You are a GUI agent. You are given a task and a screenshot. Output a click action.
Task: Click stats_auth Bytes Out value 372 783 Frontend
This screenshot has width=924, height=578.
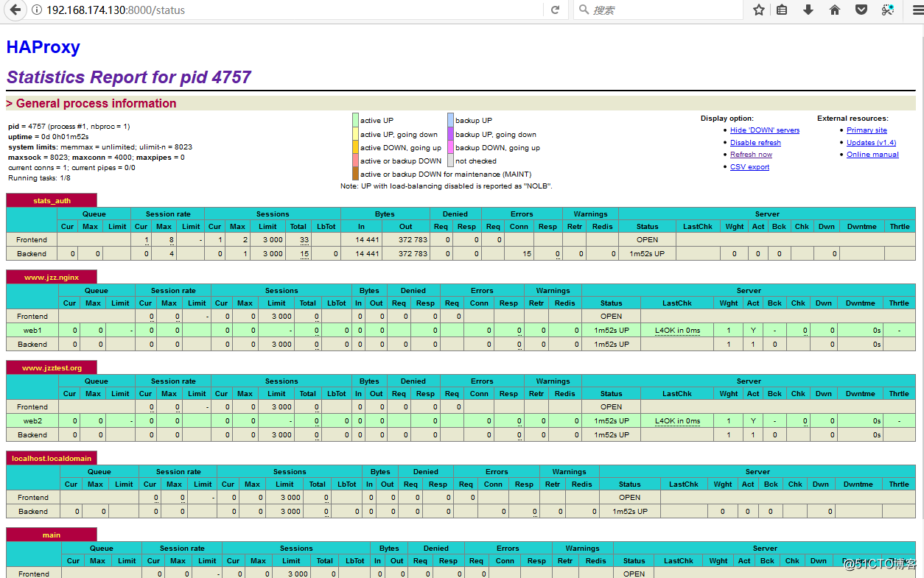point(412,239)
